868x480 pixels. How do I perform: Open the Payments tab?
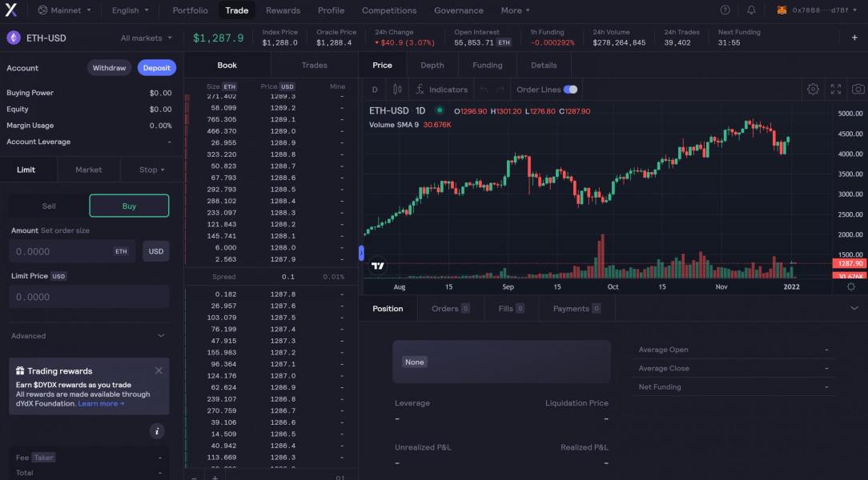point(577,309)
